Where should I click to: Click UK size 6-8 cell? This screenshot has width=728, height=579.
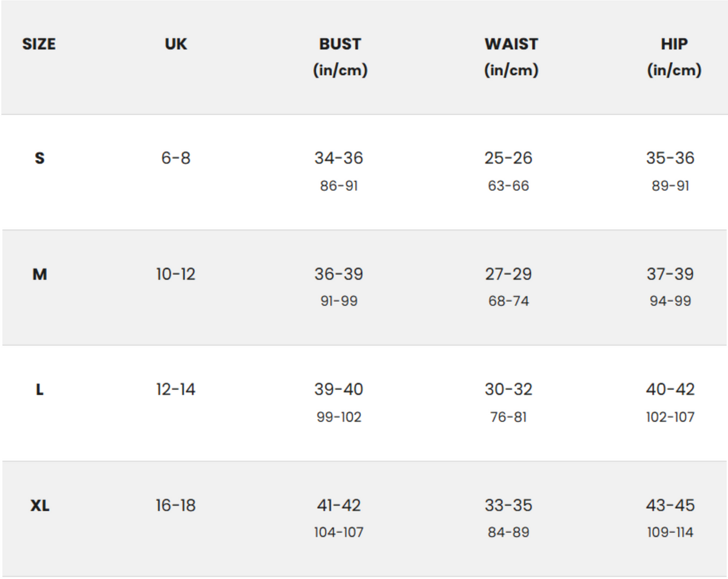(x=176, y=158)
